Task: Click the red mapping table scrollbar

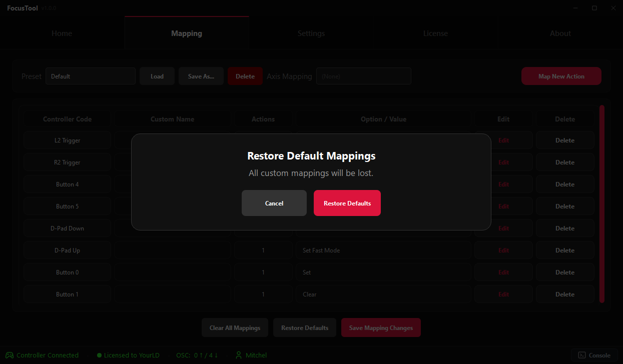Action: click(x=602, y=203)
